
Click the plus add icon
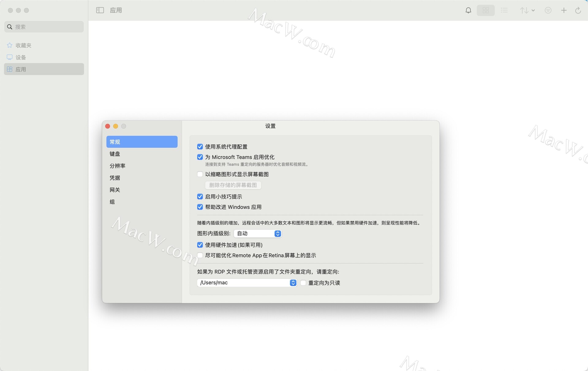tap(563, 10)
